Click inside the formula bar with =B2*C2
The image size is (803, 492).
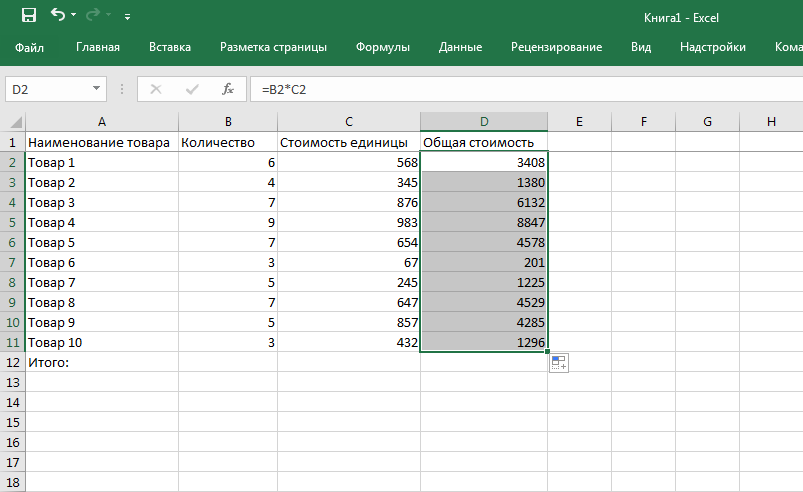click(500, 89)
